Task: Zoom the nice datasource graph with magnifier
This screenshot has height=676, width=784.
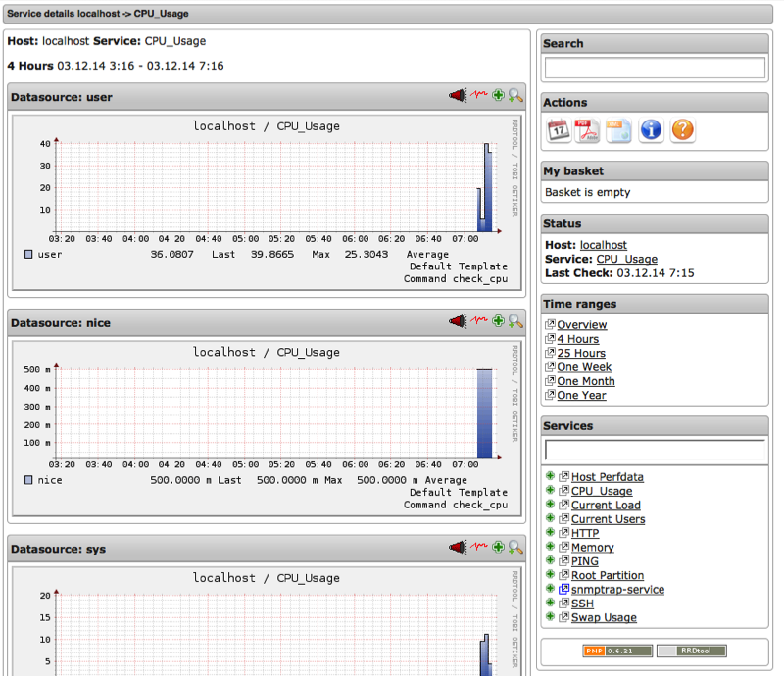Action: [x=515, y=321]
